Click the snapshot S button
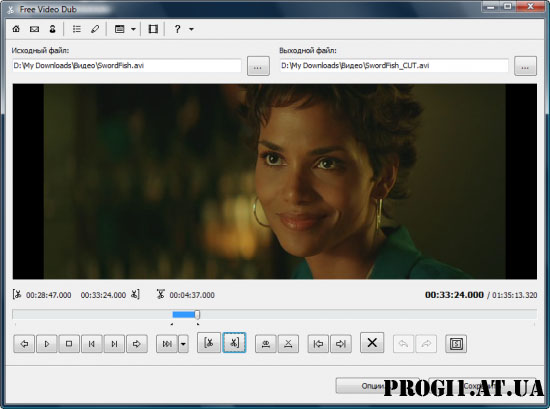This screenshot has height=409, width=550. [x=456, y=344]
